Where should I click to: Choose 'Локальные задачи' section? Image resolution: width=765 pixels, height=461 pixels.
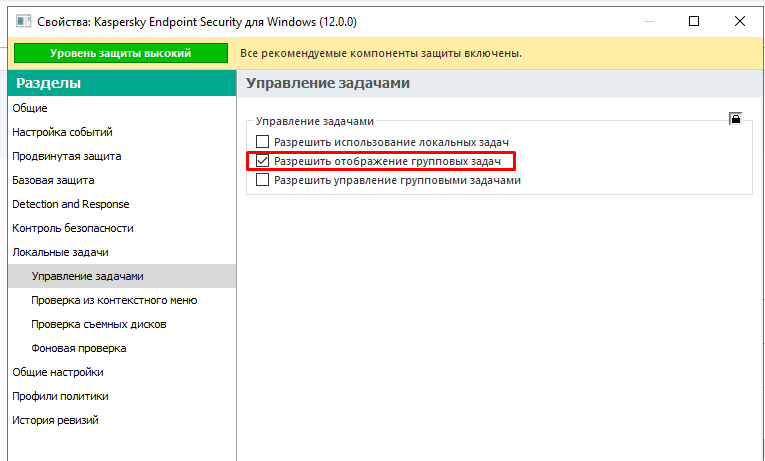[122, 252]
